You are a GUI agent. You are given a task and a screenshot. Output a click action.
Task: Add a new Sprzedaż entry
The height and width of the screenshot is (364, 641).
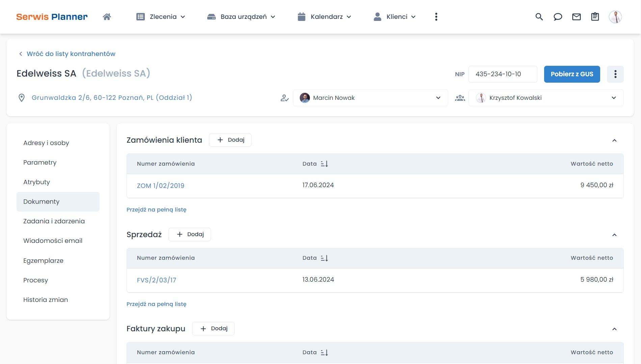click(x=190, y=234)
